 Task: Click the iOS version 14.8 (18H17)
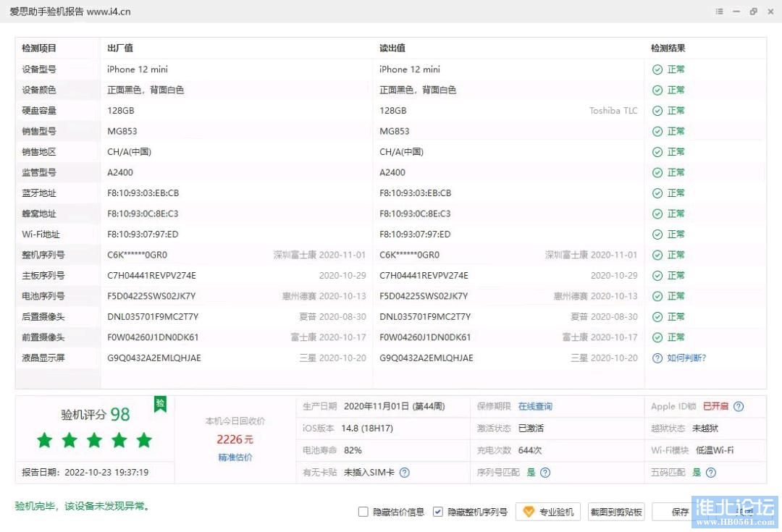367,428
